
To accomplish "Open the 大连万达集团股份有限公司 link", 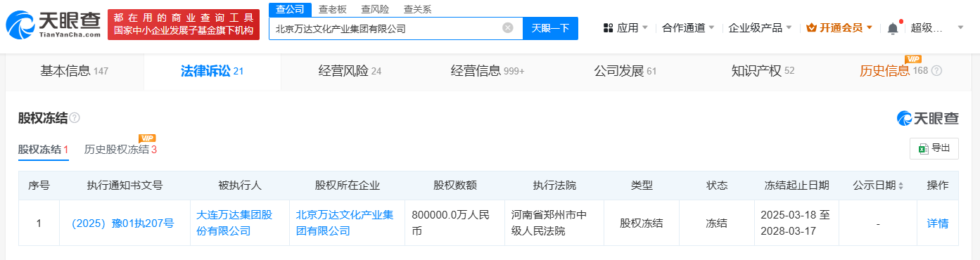I will point(239,223).
